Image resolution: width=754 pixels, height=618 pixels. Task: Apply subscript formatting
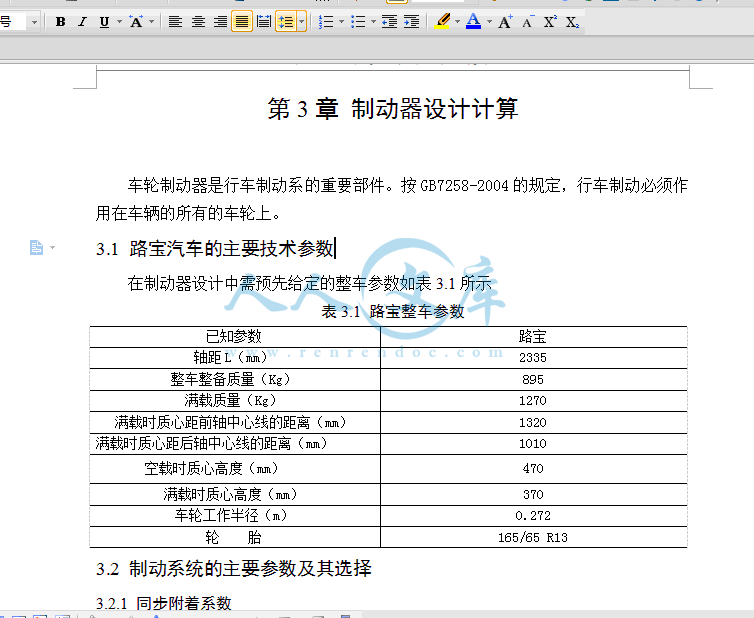coord(572,22)
